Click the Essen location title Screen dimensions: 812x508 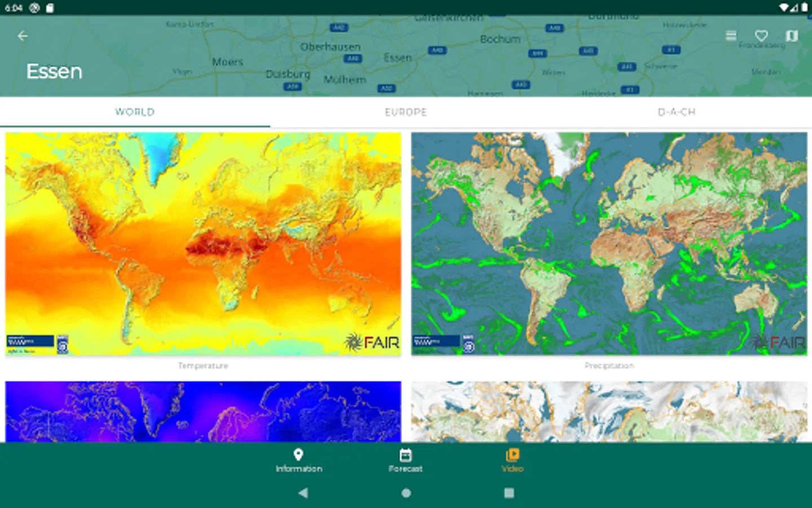(x=54, y=72)
